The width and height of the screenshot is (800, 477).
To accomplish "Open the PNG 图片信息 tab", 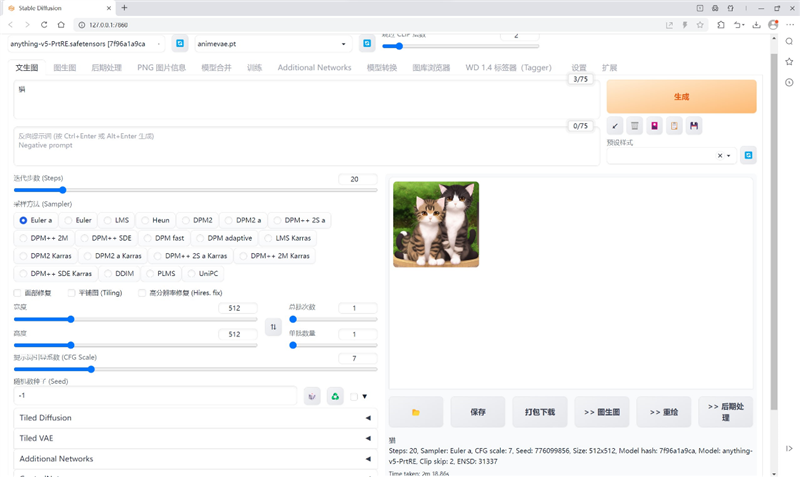I will point(161,67).
